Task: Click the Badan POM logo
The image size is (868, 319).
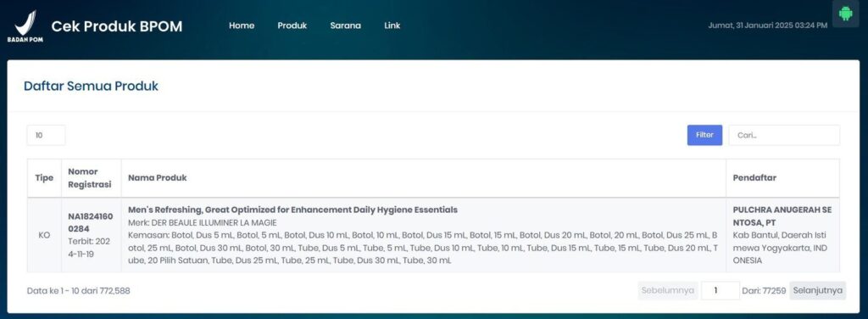Action: point(25,26)
